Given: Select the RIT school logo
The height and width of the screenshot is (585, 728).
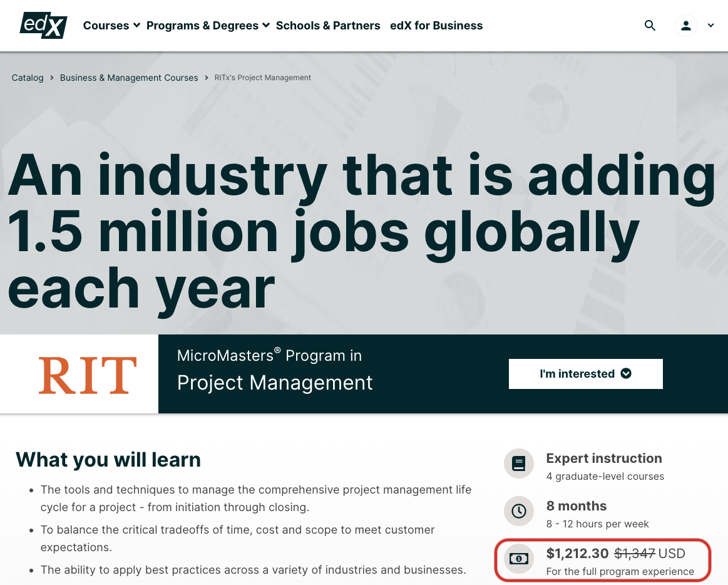Looking at the screenshot, I should click(87, 374).
